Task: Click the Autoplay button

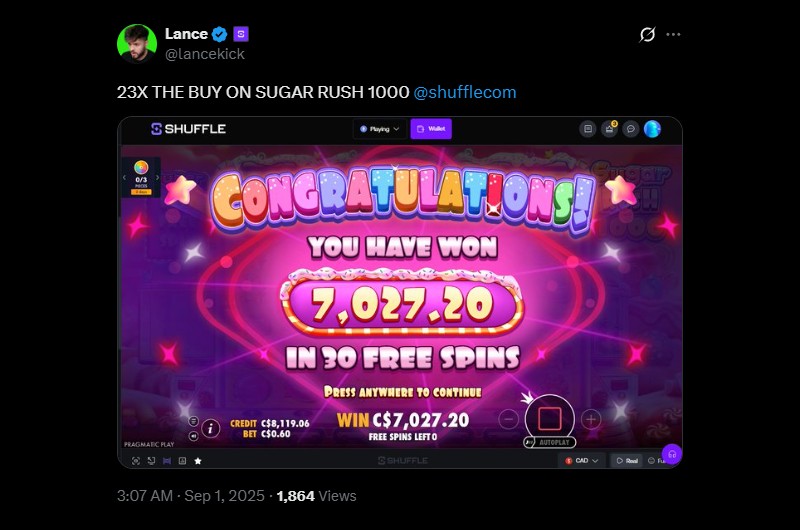Action: coord(550,442)
